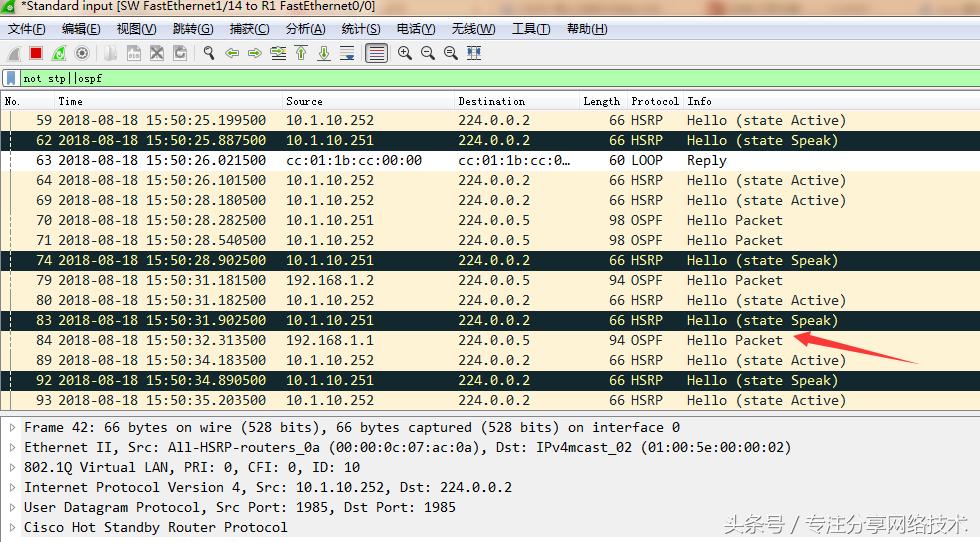Select packet 93 HSRP Active row

pyautogui.click(x=491, y=400)
